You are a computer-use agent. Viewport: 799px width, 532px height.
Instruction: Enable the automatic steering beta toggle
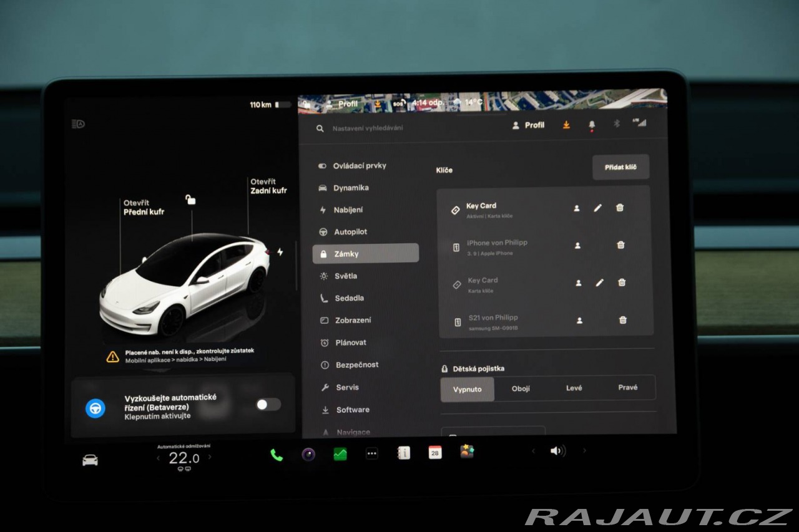tap(268, 405)
